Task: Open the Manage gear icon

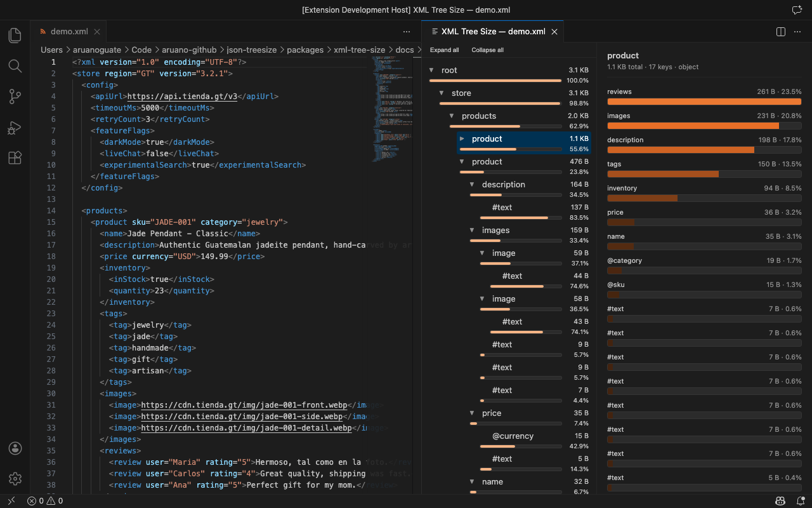Action: click(15, 478)
